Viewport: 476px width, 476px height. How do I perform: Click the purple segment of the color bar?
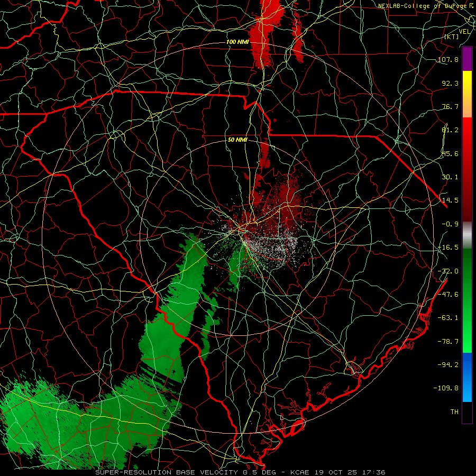point(467,59)
